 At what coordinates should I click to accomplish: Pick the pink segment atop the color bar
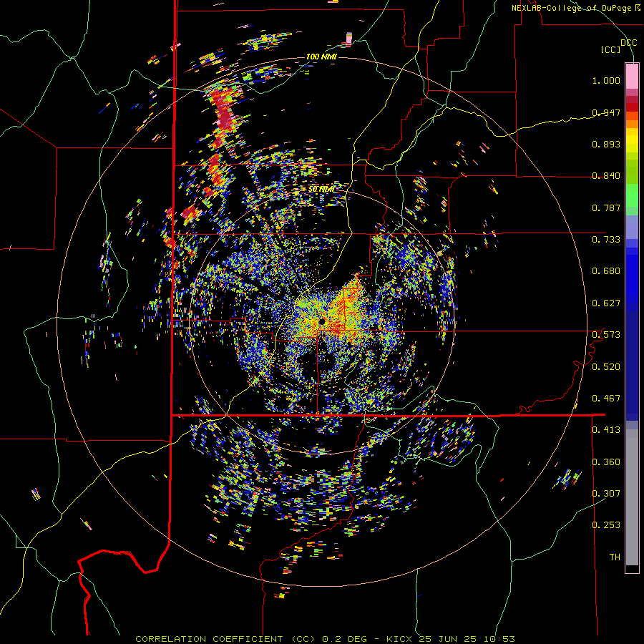pyautogui.click(x=632, y=76)
